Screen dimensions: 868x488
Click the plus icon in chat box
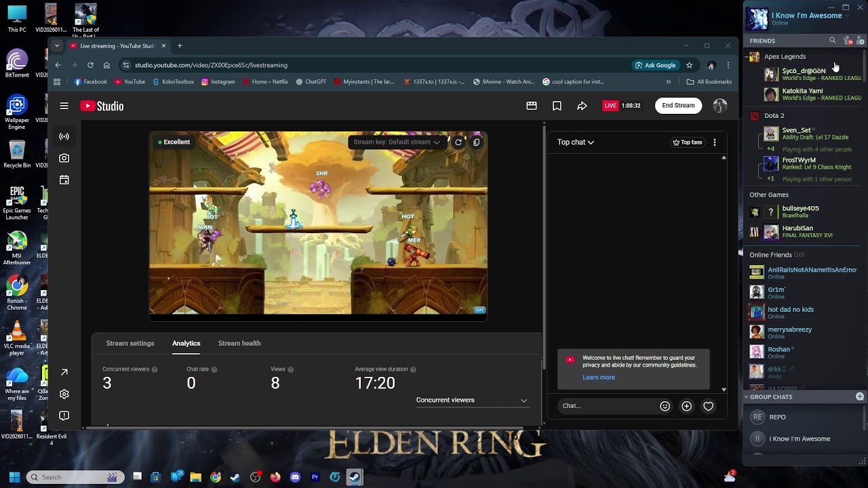(x=687, y=406)
